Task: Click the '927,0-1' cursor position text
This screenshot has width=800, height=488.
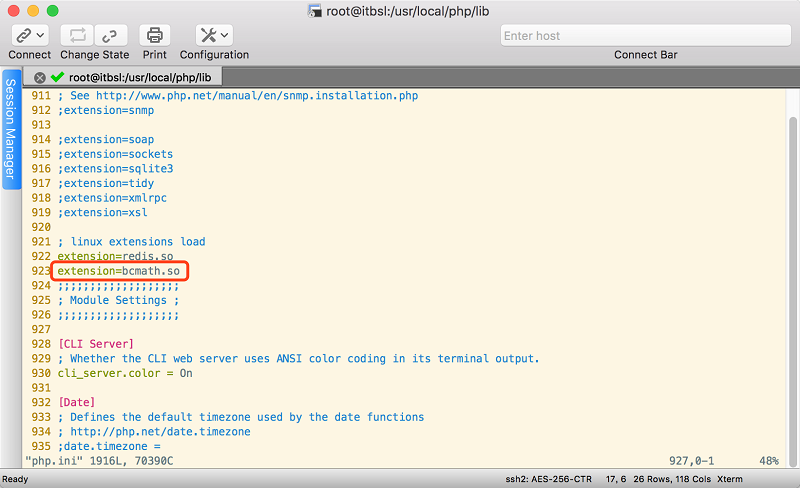Action: pos(691,461)
